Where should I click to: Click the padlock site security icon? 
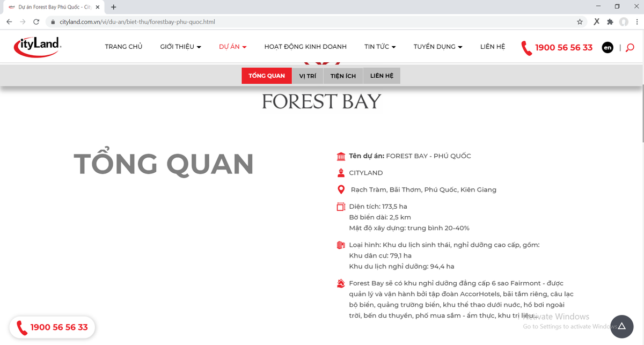[53, 22]
